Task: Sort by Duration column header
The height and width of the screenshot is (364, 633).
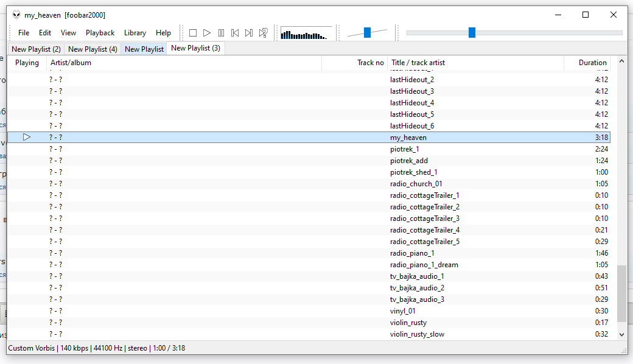Action: pyautogui.click(x=592, y=63)
